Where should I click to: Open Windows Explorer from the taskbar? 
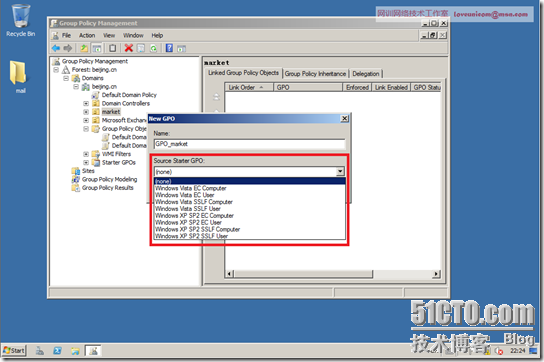click(75, 351)
